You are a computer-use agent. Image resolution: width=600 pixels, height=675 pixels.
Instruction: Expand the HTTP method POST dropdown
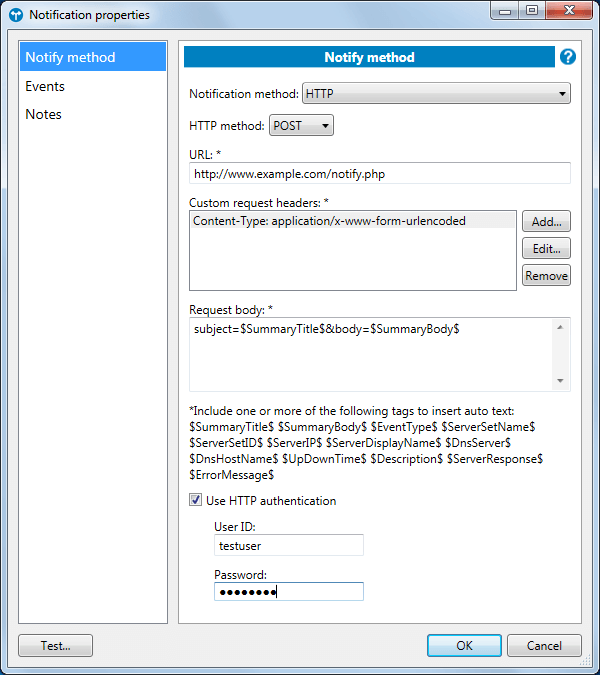coord(301,126)
